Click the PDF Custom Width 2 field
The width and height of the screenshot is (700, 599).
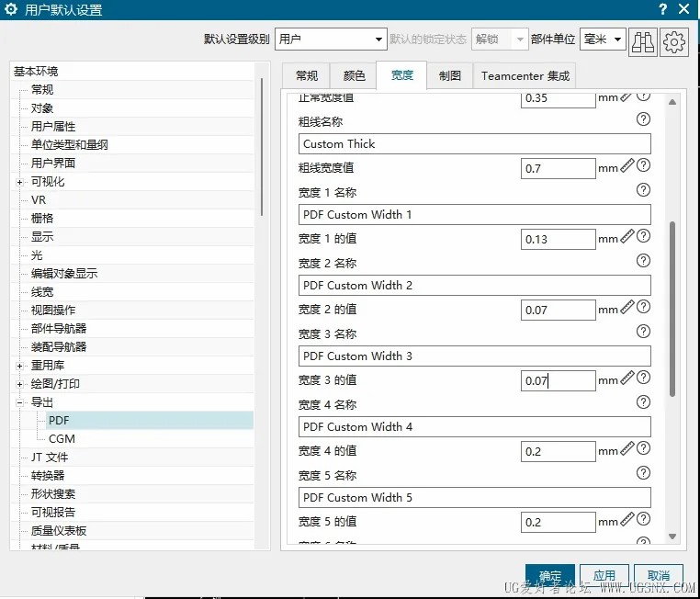point(475,285)
